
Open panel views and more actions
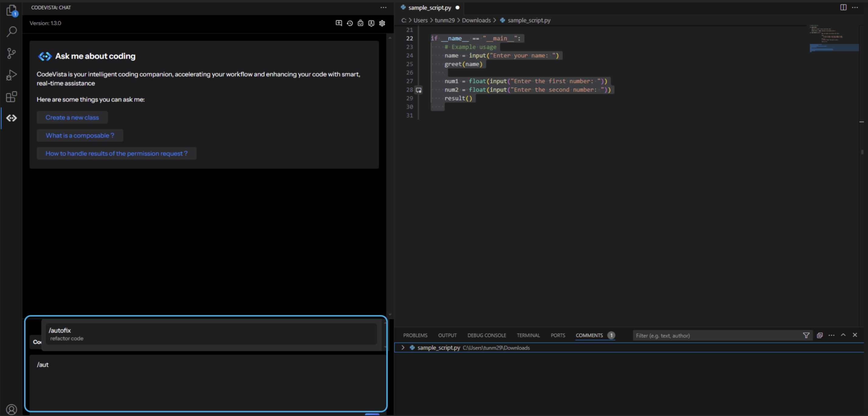832,335
